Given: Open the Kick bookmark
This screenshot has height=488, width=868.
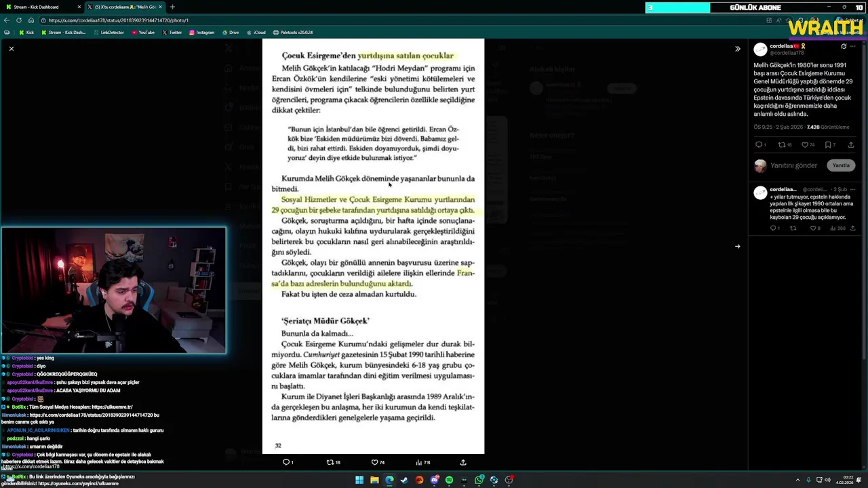Looking at the screenshot, I should [x=26, y=33].
